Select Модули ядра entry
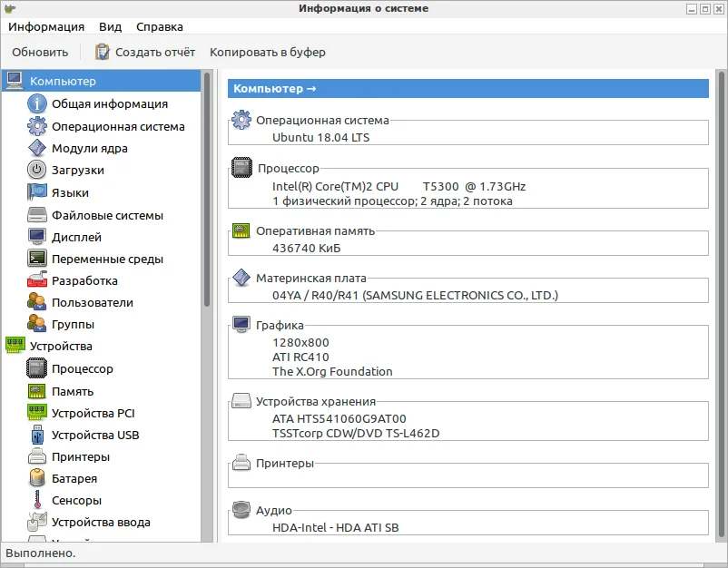 click(90, 149)
